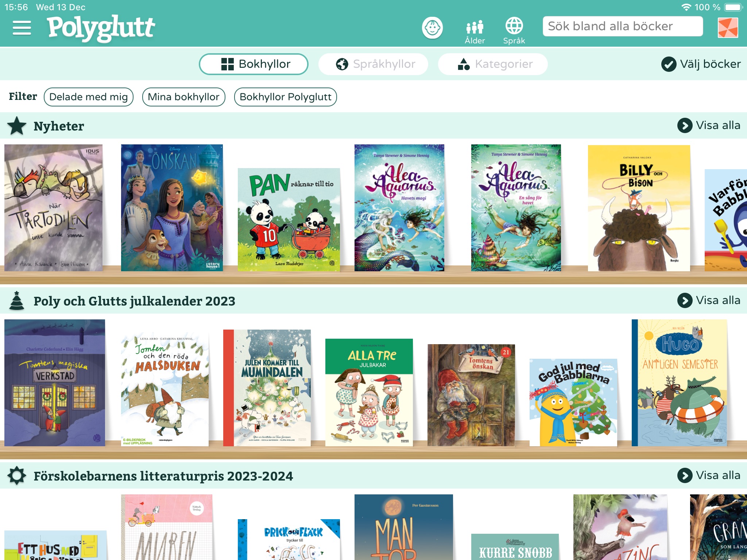Open the Ett hus med book cover

[55, 545]
